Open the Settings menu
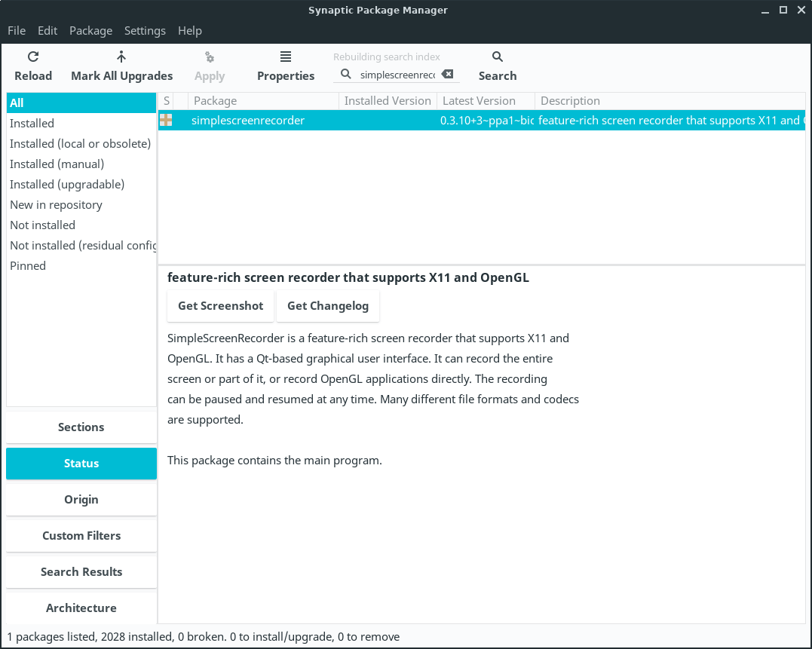This screenshot has height=649, width=812. [x=145, y=31]
